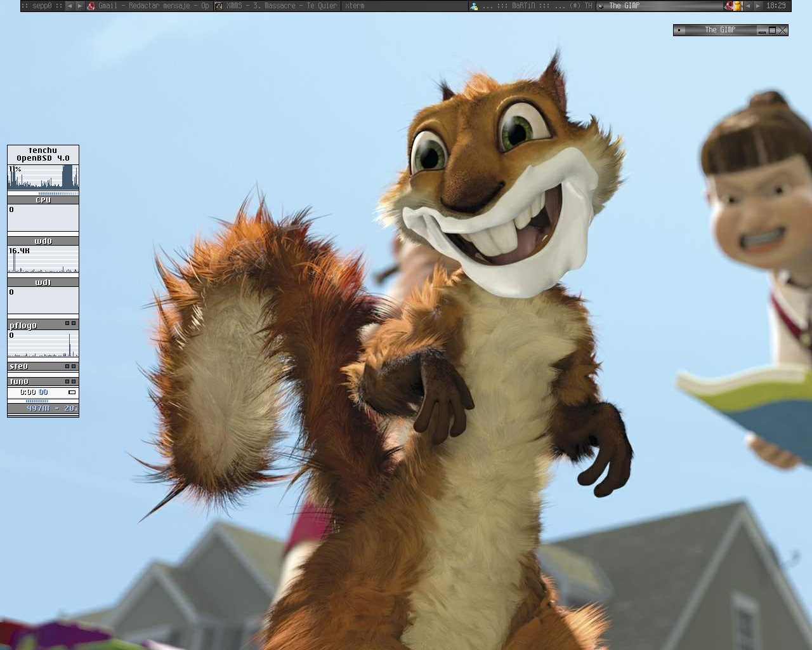Minimize The GIMP window
812x650 pixels.
point(761,30)
